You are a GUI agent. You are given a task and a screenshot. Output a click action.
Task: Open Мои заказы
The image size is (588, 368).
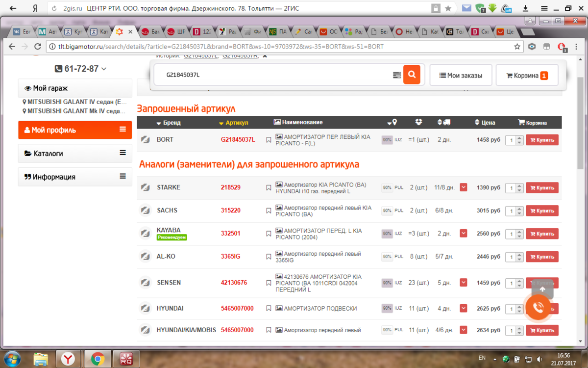point(461,75)
